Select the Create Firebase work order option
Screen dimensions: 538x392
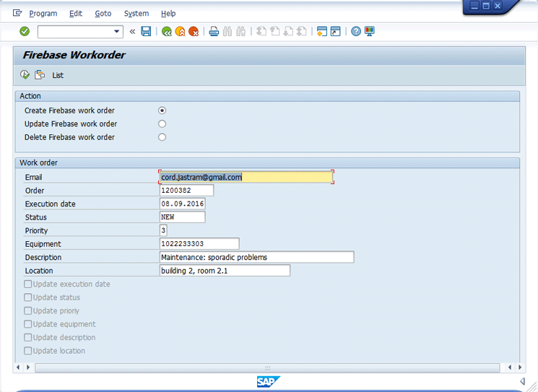click(162, 110)
